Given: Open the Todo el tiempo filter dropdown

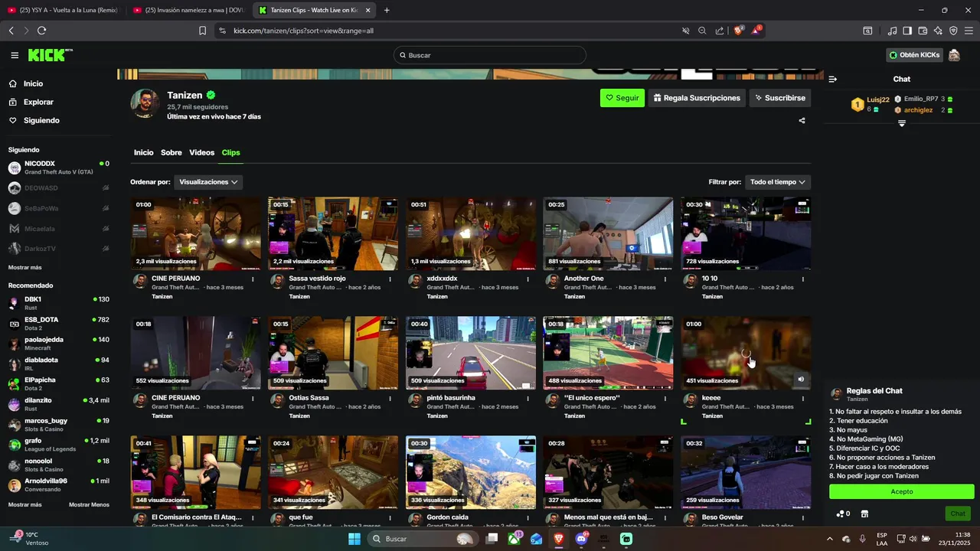Looking at the screenshot, I should click(x=778, y=182).
